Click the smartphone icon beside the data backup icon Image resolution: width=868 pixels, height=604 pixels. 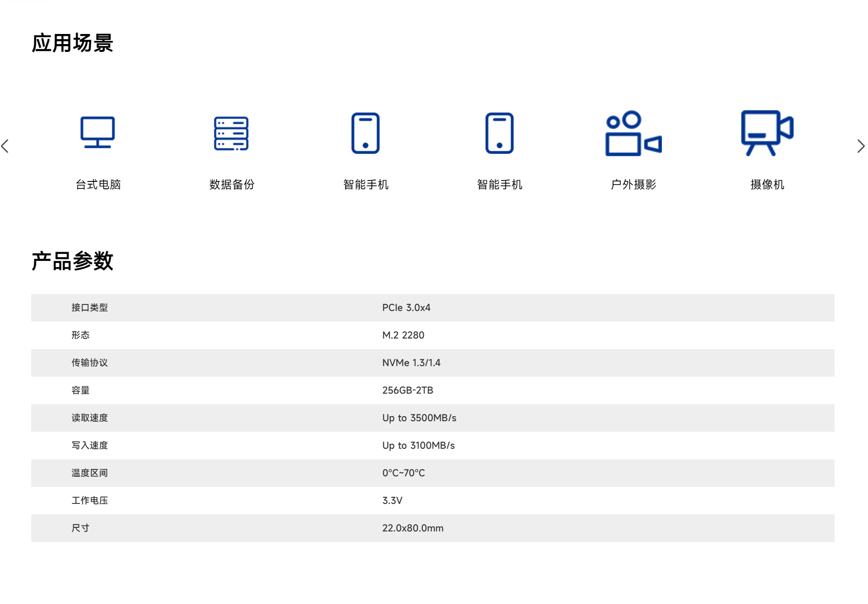365,133
